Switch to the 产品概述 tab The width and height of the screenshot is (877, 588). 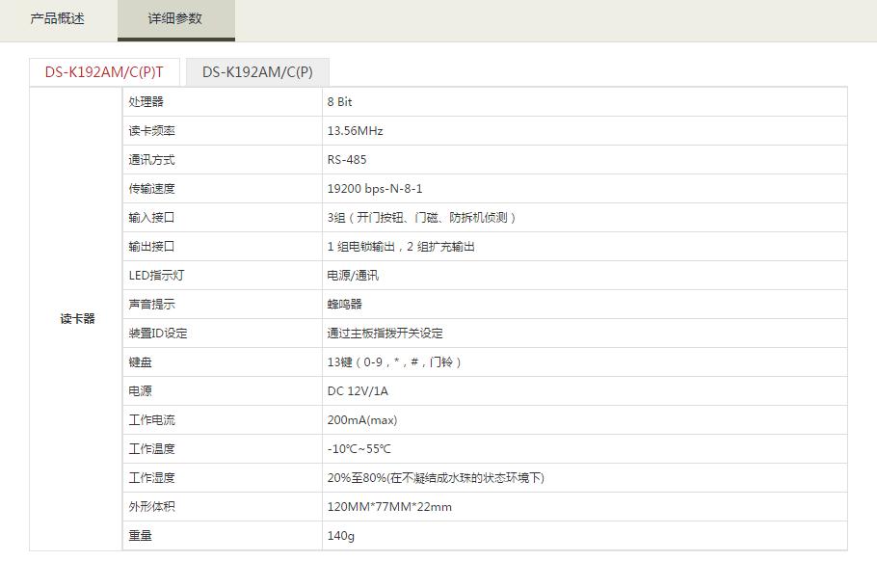(x=58, y=19)
